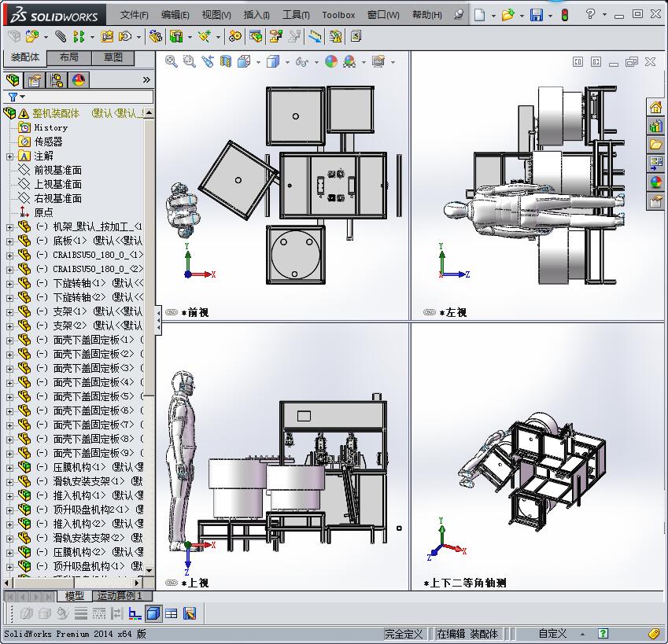Click the Save floppy disk icon

click(537, 15)
